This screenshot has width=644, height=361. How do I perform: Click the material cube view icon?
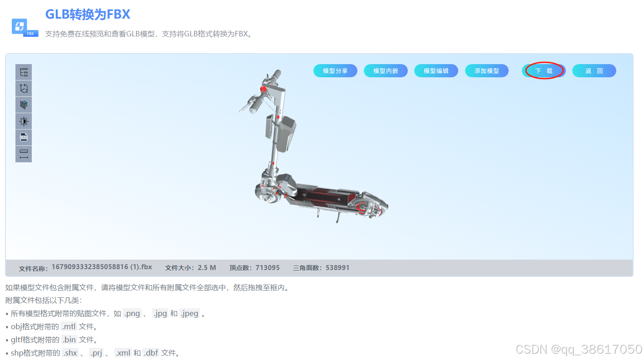coord(23,105)
